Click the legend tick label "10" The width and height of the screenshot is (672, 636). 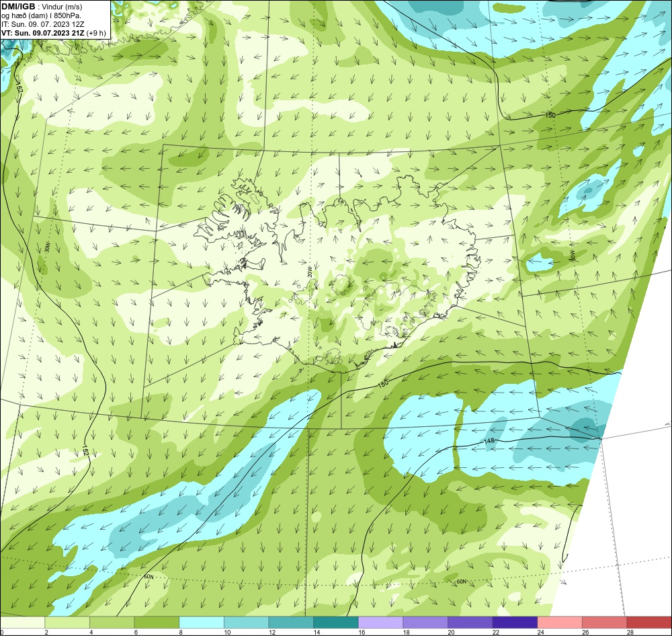(x=227, y=632)
